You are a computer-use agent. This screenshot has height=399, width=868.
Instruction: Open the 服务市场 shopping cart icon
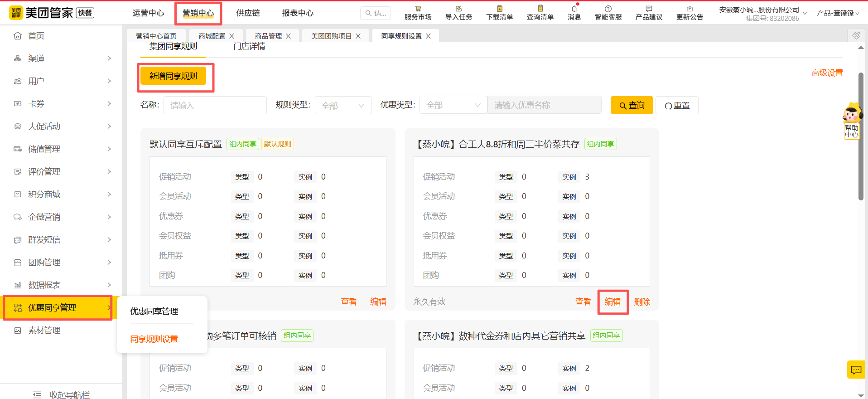[x=418, y=9]
